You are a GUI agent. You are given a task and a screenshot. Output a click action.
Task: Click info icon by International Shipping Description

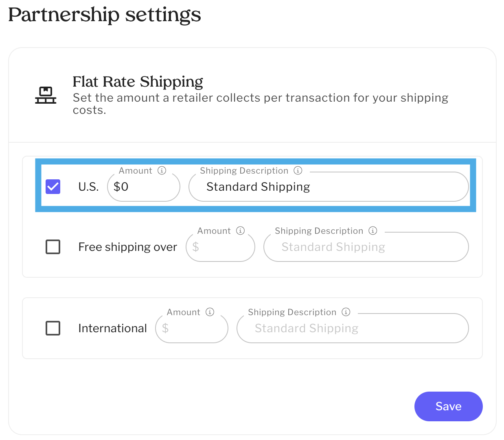coord(346,312)
